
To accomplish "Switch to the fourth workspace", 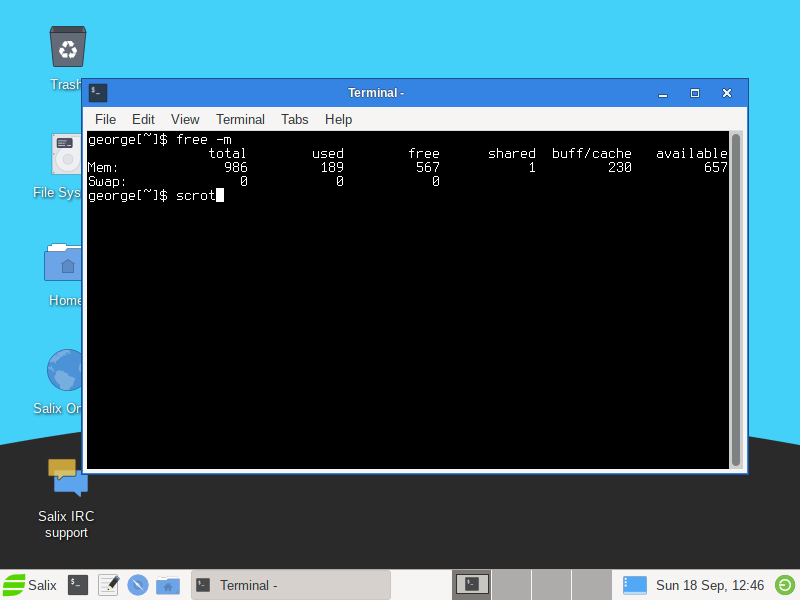I will point(591,585).
